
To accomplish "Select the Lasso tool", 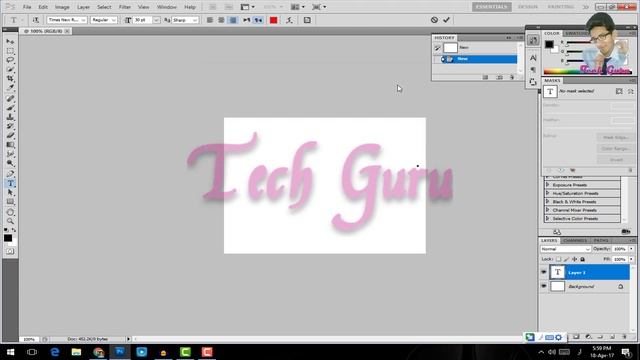I will (10, 60).
